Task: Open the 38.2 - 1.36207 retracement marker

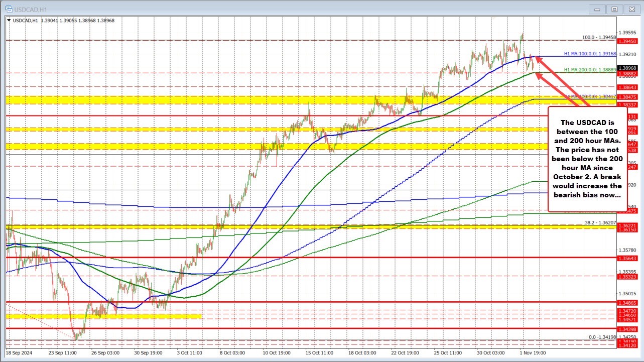Action: click(x=601, y=223)
